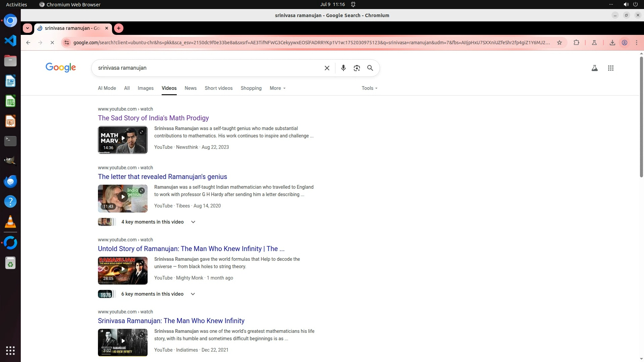Bookmark this page with star icon
Viewport: 644px width, 362px height.
[559, 43]
